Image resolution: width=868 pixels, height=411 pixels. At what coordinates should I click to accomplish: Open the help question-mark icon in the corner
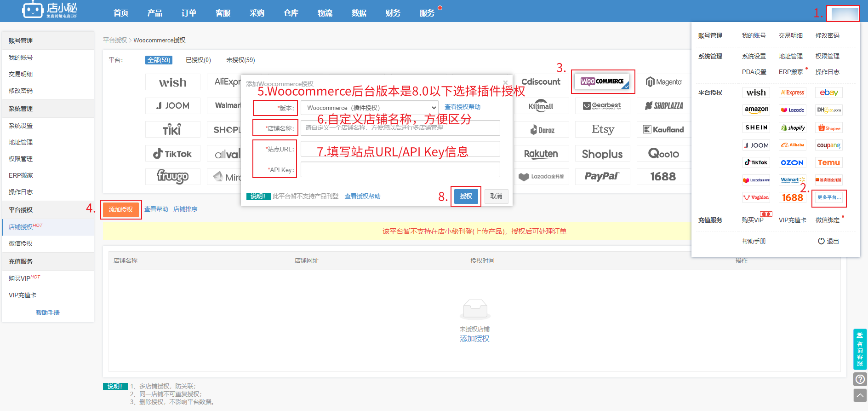point(860,379)
